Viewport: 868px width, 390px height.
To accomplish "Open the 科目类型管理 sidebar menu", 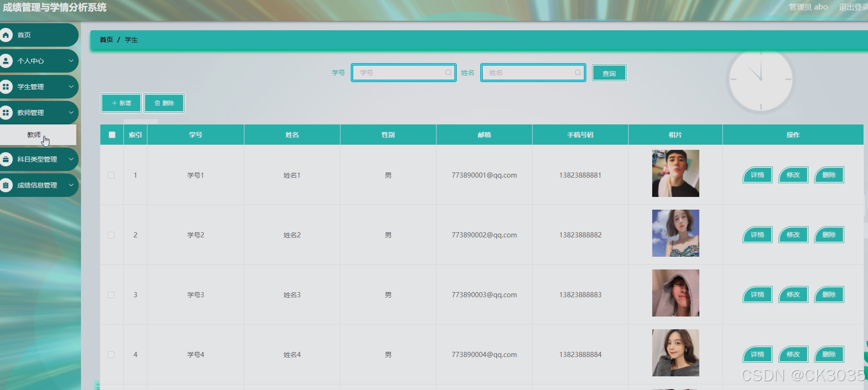I will tap(38, 159).
